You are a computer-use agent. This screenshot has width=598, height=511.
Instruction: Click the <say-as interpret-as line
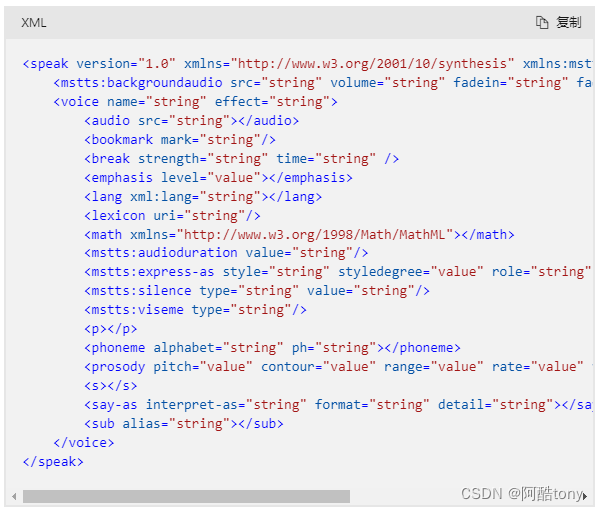[338, 405]
